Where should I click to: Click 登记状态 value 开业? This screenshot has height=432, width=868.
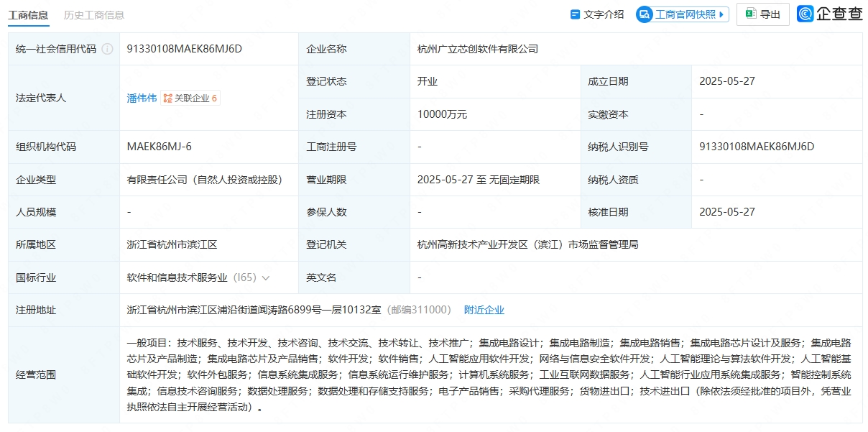click(x=428, y=81)
